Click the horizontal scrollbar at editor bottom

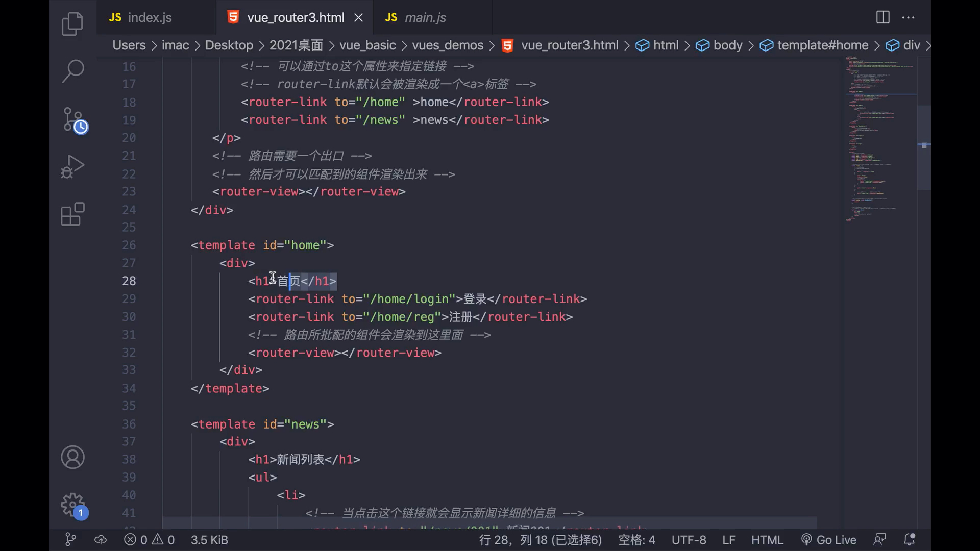(x=489, y=522)
